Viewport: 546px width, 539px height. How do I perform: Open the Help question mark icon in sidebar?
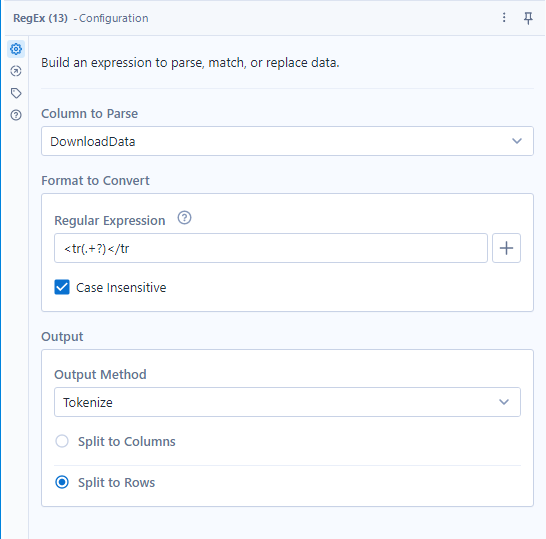[16, 115]
